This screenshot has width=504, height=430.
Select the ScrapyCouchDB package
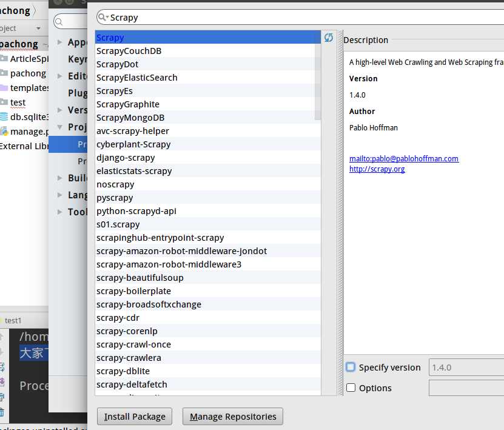click(208, 51)
